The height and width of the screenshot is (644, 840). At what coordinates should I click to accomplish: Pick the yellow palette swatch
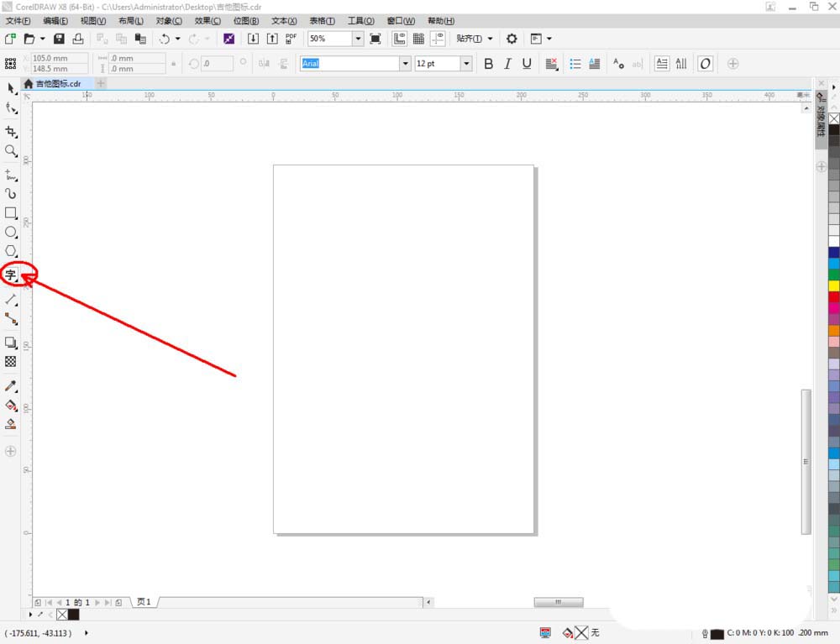[834, 285]
